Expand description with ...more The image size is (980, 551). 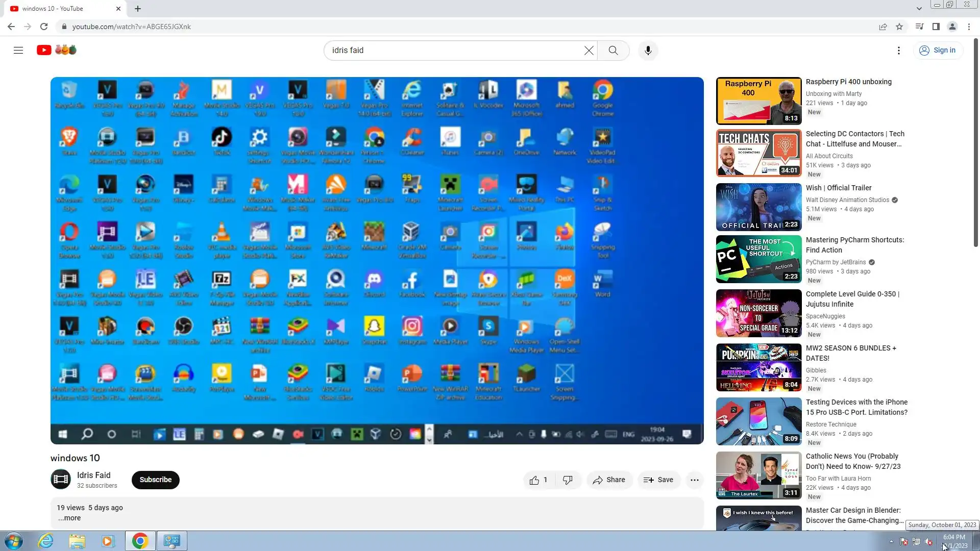point(69,518)
